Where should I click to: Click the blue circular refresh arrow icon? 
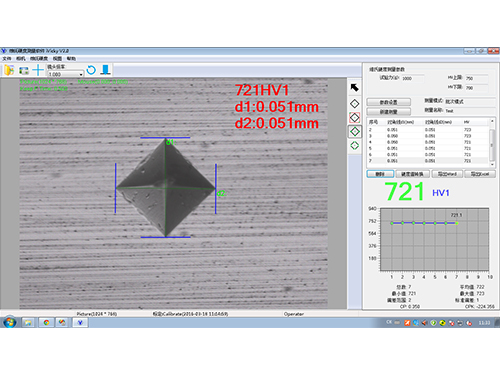(x=91, y=70)
